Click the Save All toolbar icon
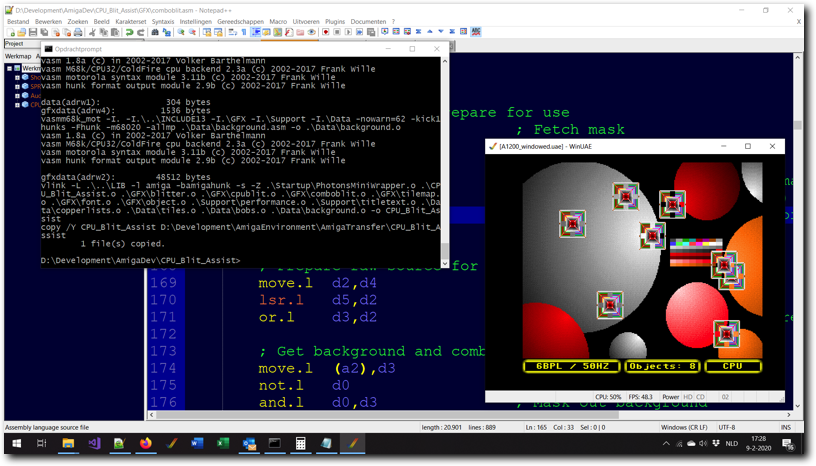This screenshot has width=816, height=466. point(44,32)
